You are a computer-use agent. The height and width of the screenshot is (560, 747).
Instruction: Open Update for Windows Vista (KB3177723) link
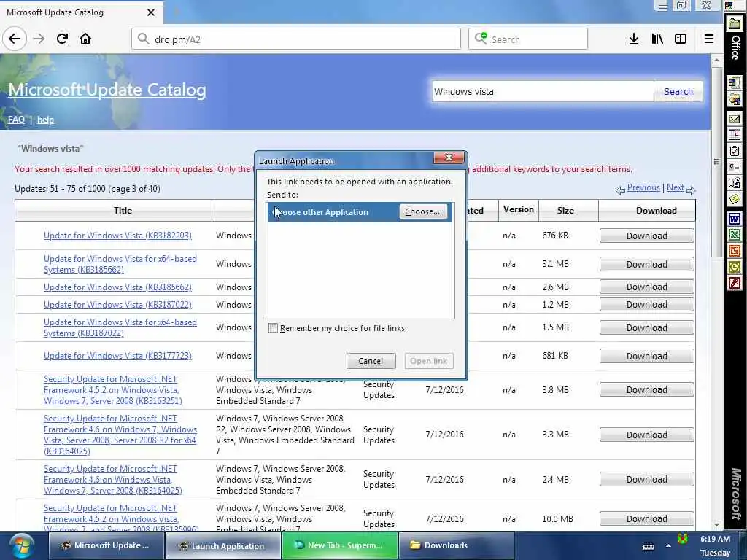117,356
